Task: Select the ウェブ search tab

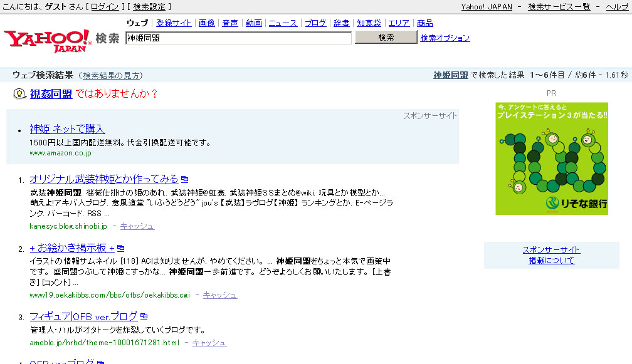Action: click(137, 23)
